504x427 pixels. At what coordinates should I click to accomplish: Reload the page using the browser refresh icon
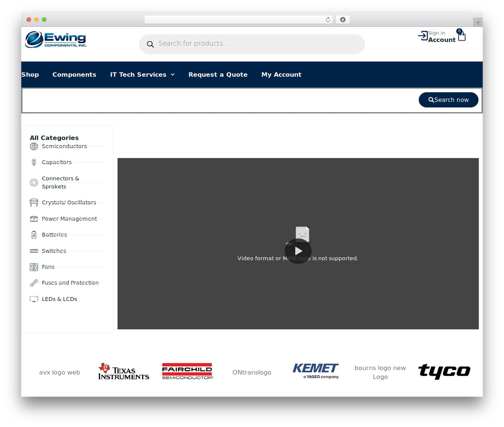pos(328,20)
